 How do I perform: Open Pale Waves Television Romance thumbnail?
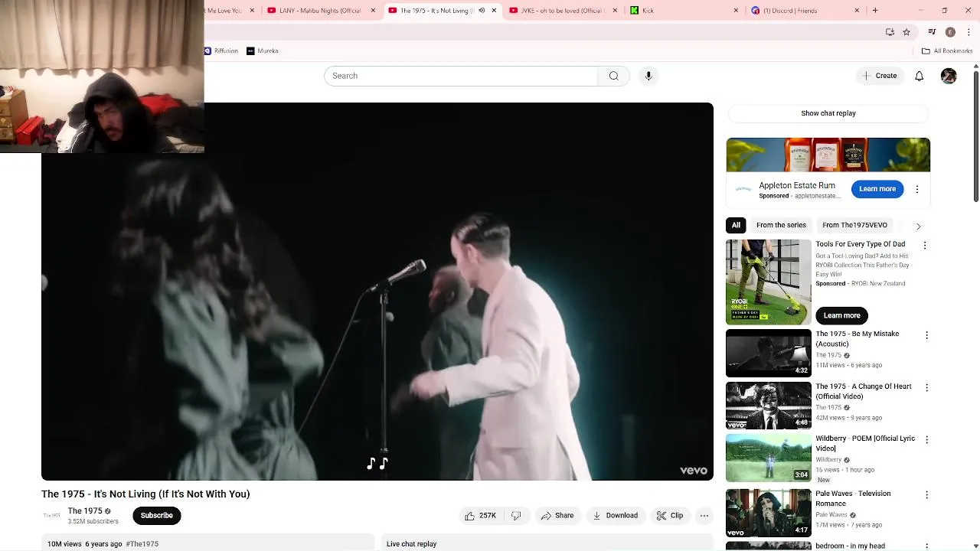tap(768, 513)
